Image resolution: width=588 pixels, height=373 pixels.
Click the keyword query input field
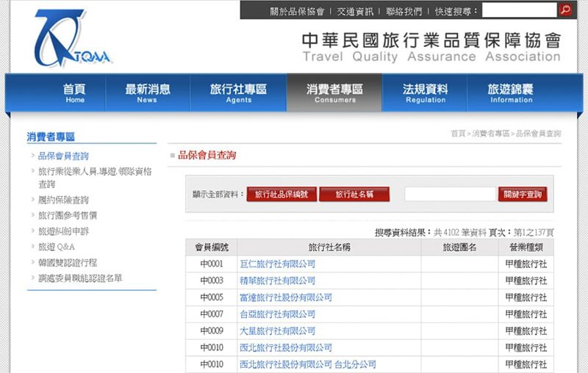pos(449,195)
